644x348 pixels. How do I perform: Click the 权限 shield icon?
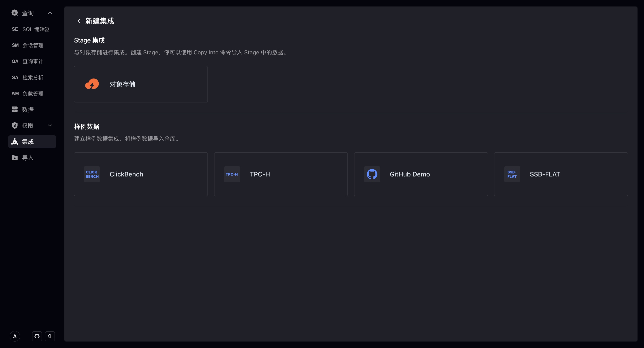(15, 125)
